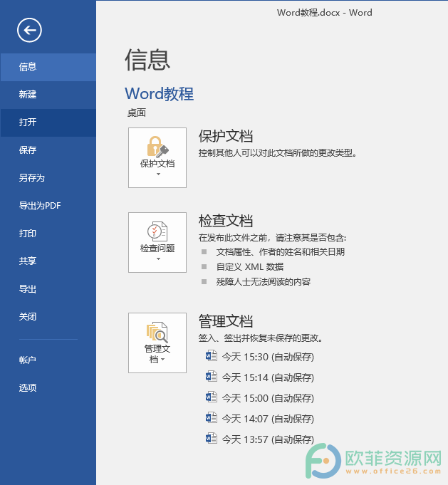Open the 帐户 page
Image resolution: width=448 pixels, height=485 pixels.
point(48,360)
